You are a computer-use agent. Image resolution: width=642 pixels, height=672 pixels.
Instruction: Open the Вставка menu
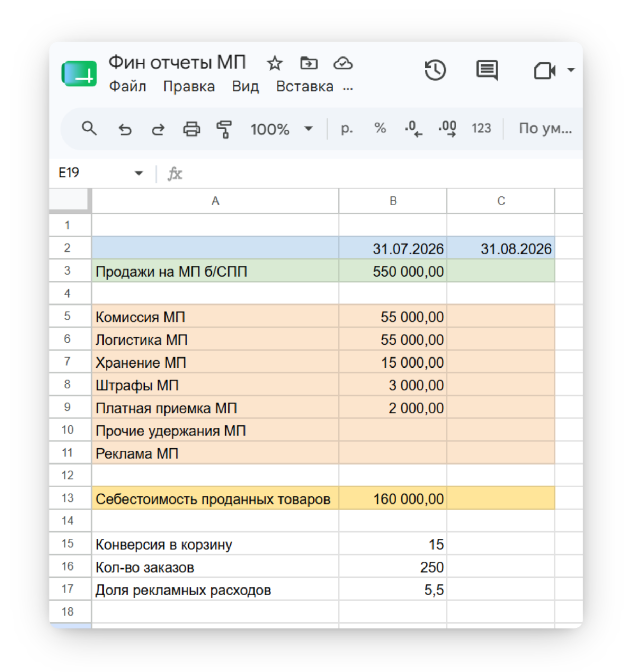pyautogui.click(x=305, y=86)
